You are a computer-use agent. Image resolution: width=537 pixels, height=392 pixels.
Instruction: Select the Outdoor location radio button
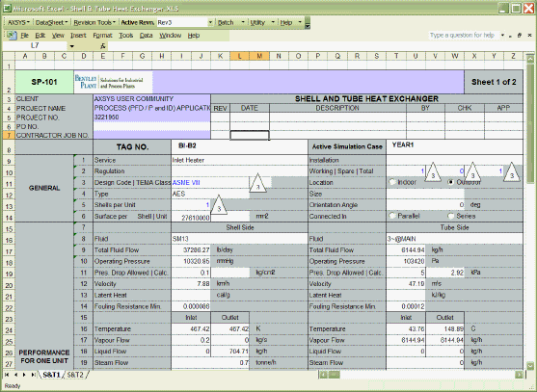(451, 182)
